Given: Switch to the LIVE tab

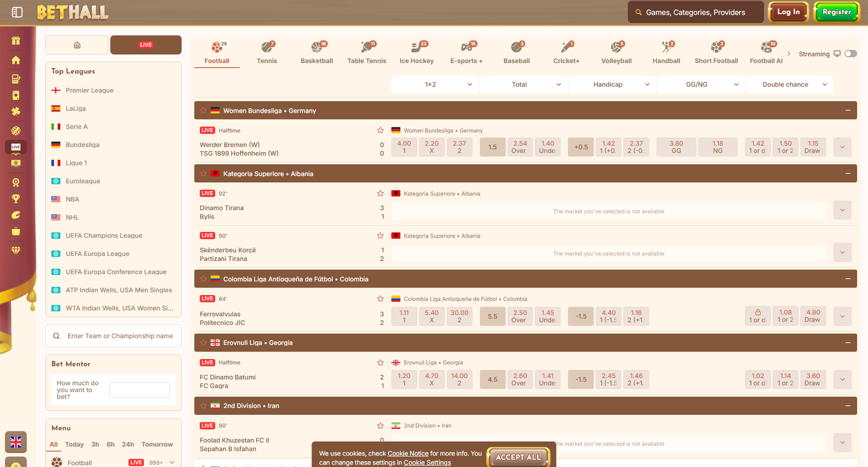Looking at the screenshot, I should [146, 45].
